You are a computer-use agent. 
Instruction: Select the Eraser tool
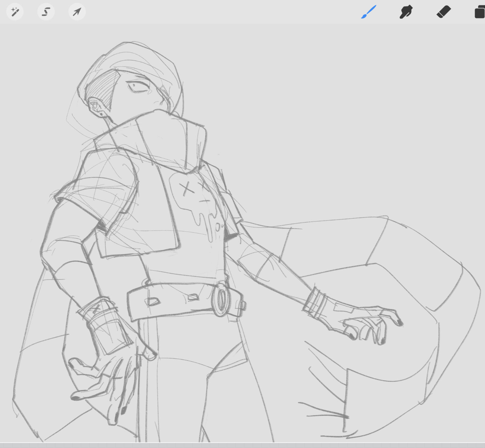click(x=443, y=12)
